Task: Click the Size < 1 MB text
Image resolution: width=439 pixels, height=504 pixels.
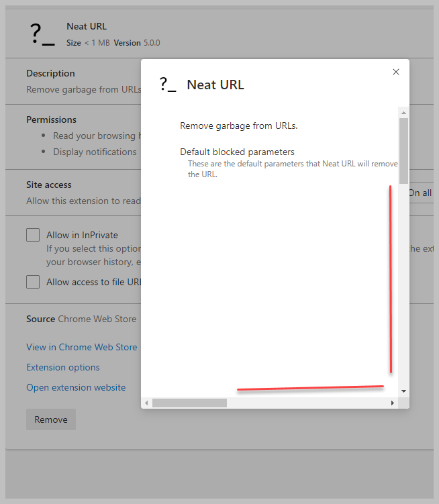Action: pyautogui.click(x=88, y=43)
